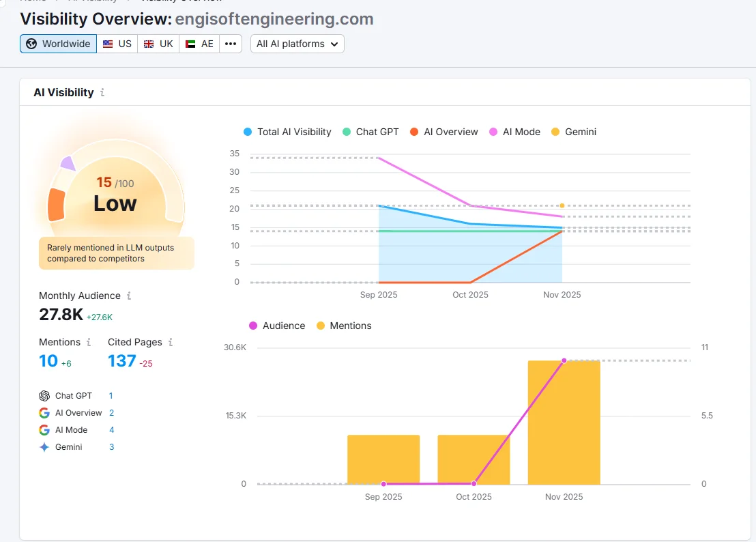The height and width of the screenshot is (542, 756).
Task: Toggle Mentions legend series in lower chart
Action: click(345, 326)
